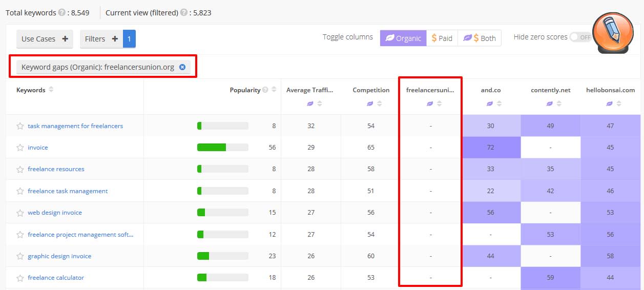The height and width of the screenshot is (290, 644).
Task: Click the hellobonsai.com column header
Action: pos(610,90)
